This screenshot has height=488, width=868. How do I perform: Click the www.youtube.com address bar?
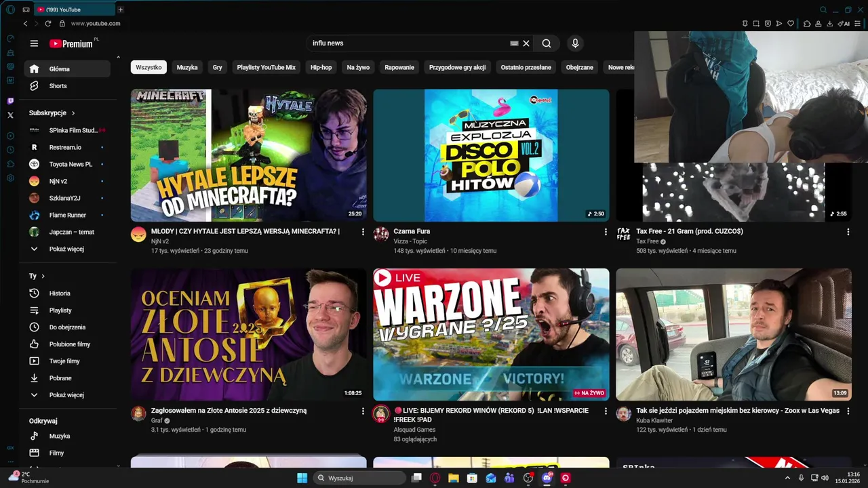point(96,24)
